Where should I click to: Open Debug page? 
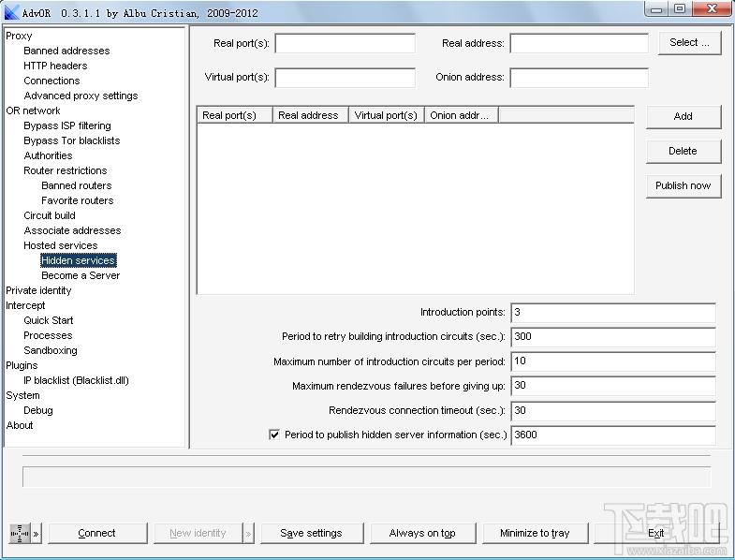38,411
